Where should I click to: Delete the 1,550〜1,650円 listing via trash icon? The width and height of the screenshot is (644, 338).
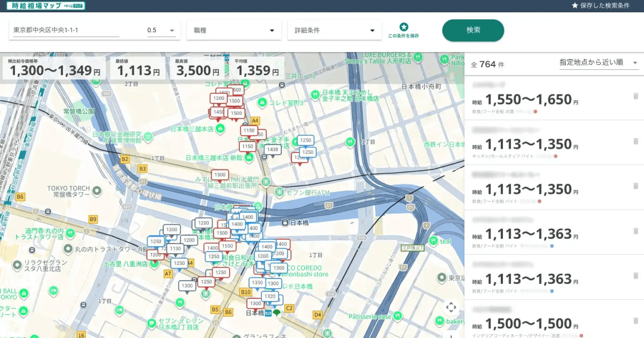(x=636, y=96)
